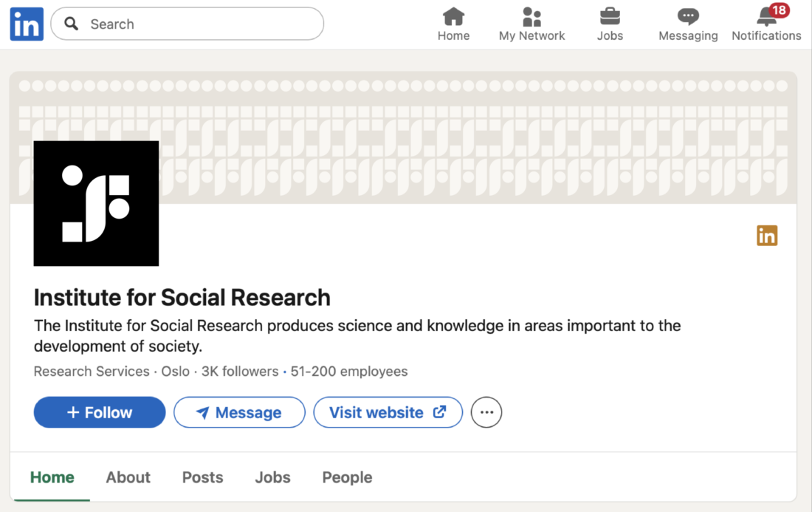Click the LinkedIn logo in top bar

pos(27,24)
